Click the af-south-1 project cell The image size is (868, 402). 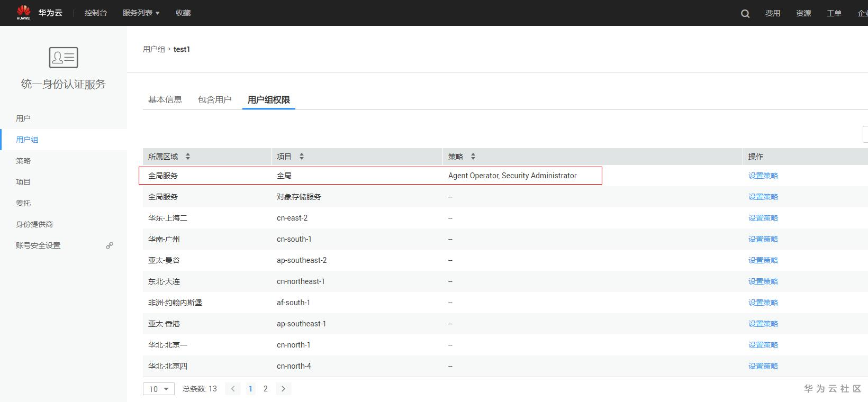coord(293,303)
